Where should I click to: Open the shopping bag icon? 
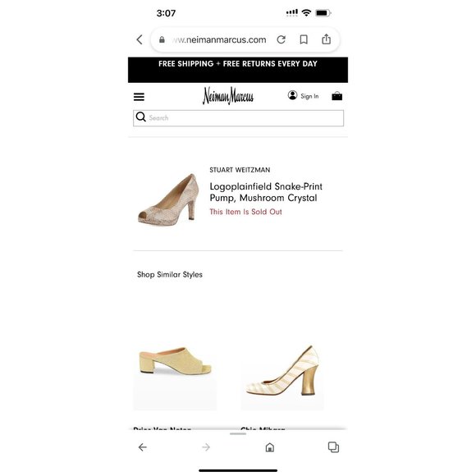pos(337,96)
